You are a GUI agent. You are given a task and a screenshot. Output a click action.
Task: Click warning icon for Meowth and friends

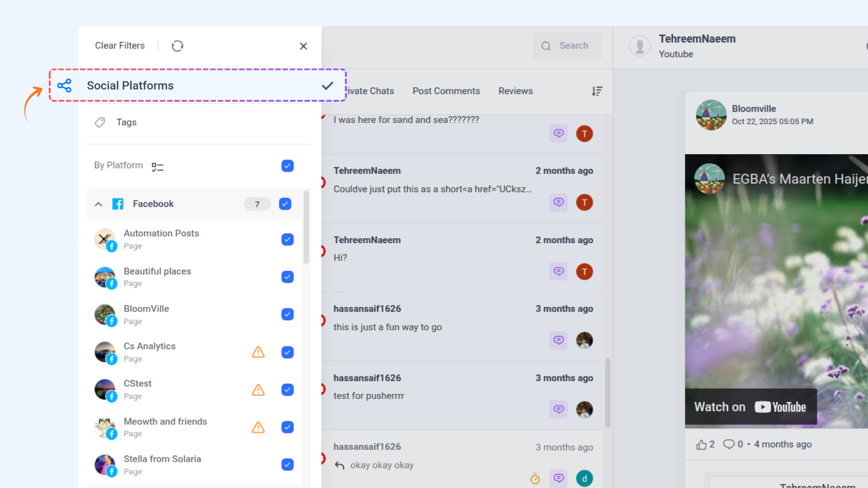click(258, 427)
